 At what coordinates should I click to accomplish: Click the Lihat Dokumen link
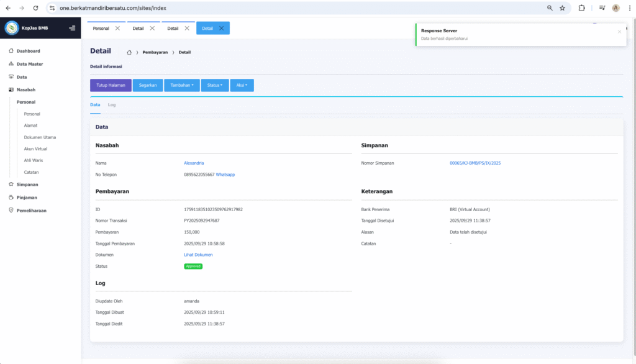[x=198, y=255]
